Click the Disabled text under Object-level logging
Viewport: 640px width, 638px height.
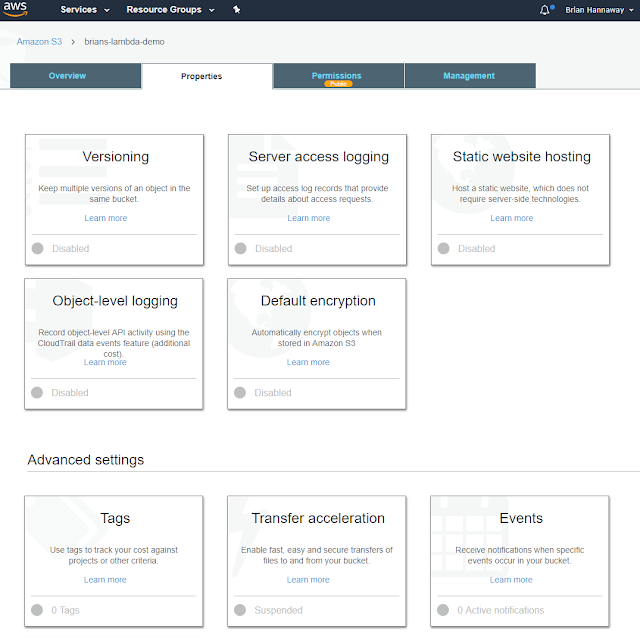[x=70, y=393]
